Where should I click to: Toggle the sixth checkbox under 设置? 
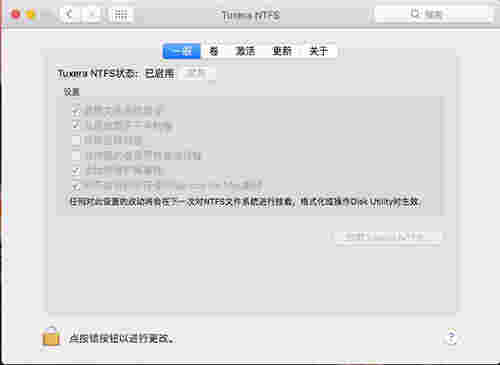[76, 186]
